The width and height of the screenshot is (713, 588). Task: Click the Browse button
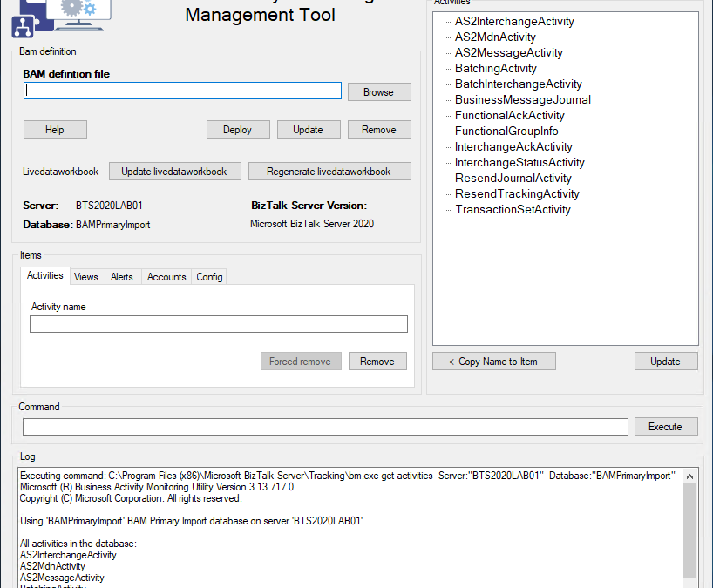(x=379, y=92)
